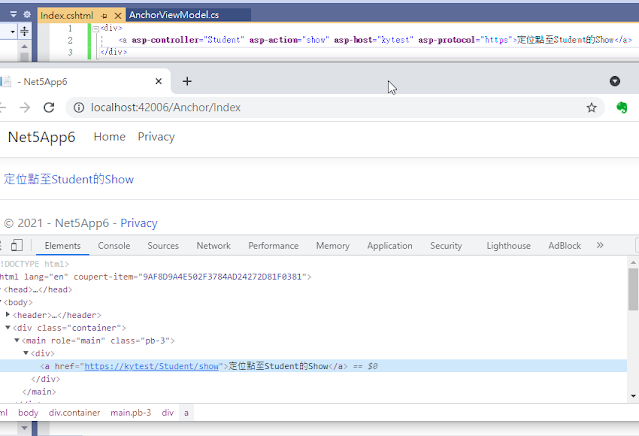Open Visual Studio panel settings gear
This screenshot has width=639, height=436.
tap(27, 15)
